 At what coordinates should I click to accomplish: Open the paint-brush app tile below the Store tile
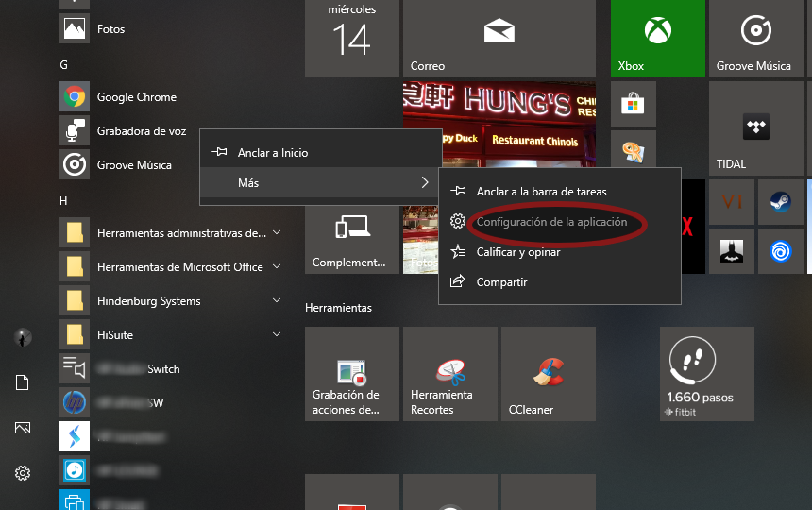pos(633,148)
